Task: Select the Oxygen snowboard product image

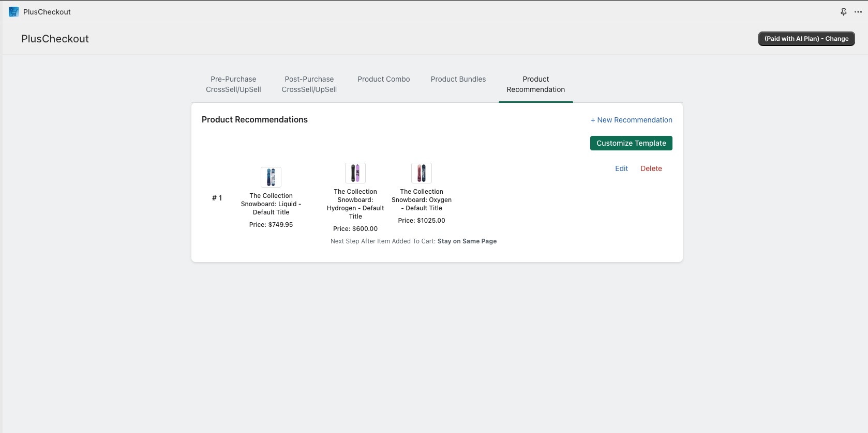Action: [422, 173]
